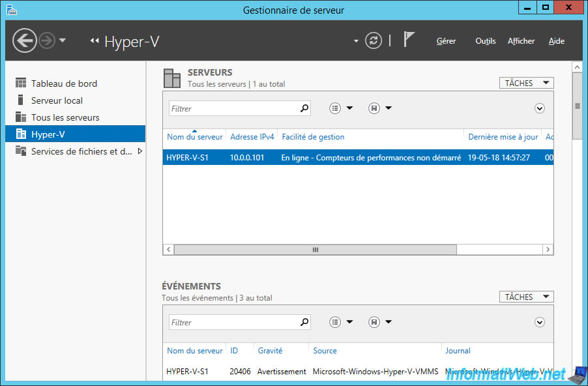Click the Microsoft-Windows-Hyper-V-VMMS source cell
The image size is (588, 386).
(x=375, y=372)
